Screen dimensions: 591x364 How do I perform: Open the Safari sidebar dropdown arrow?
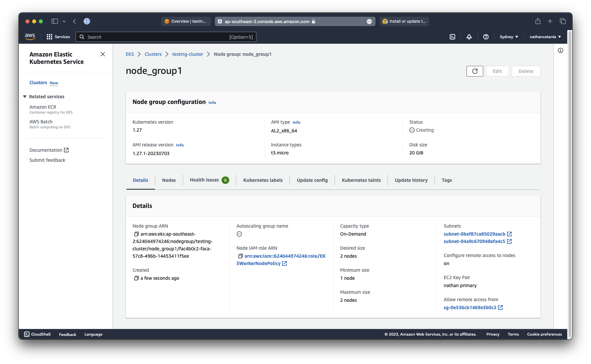[64, 21]
